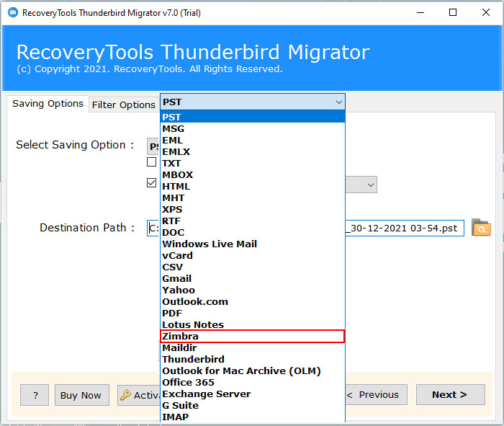Choose Lotus Notes option
The image size is (504, 426).
tap(252, 325)
